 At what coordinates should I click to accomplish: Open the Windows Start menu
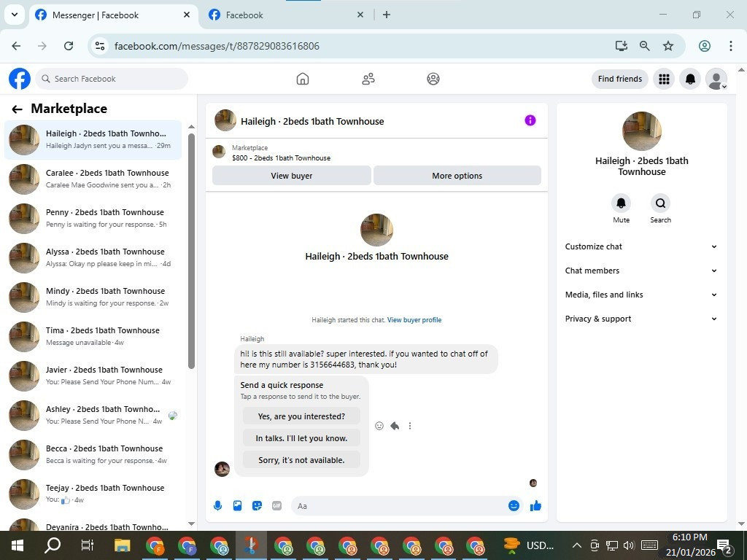coord(18,545)
